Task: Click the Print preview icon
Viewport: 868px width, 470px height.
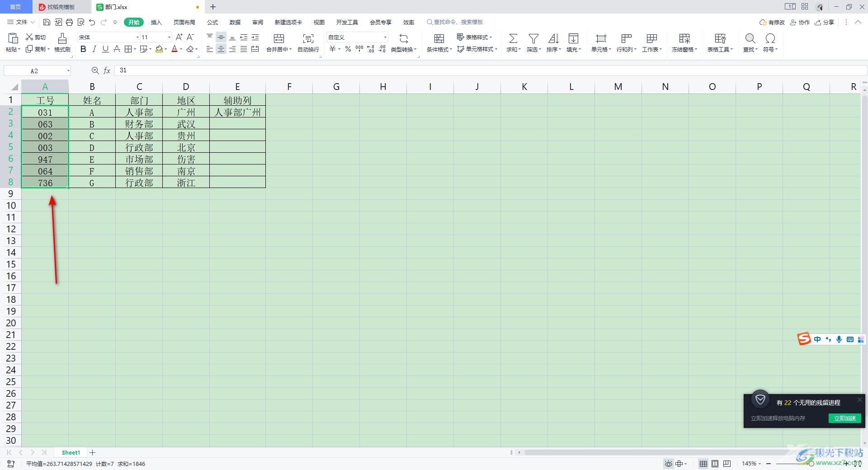Action: (81, 22)
